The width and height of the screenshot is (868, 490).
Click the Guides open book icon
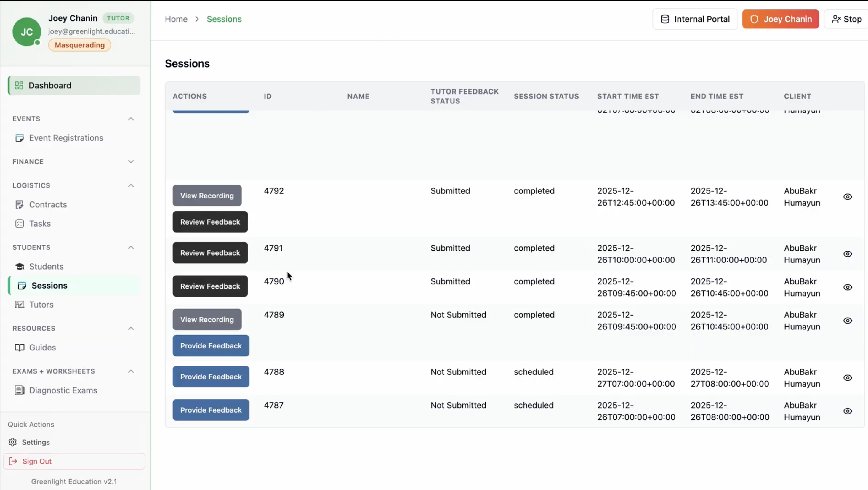pos(20,347)
